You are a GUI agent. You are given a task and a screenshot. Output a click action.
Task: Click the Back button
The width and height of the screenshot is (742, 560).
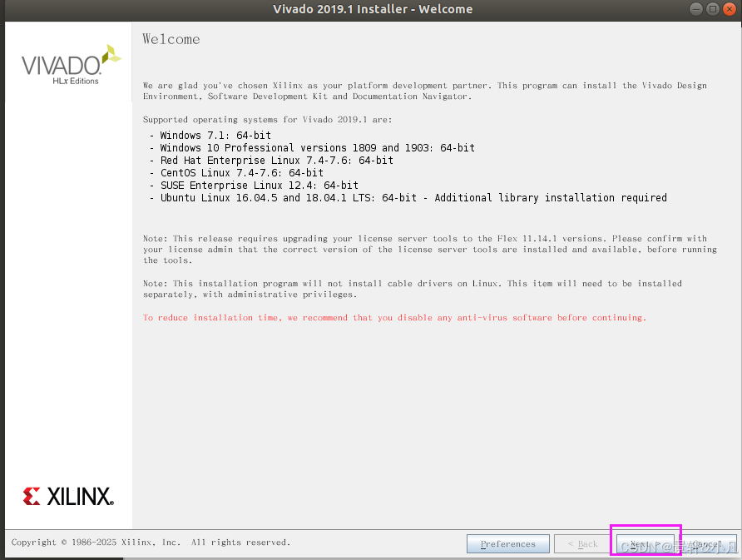pos(582,544)
